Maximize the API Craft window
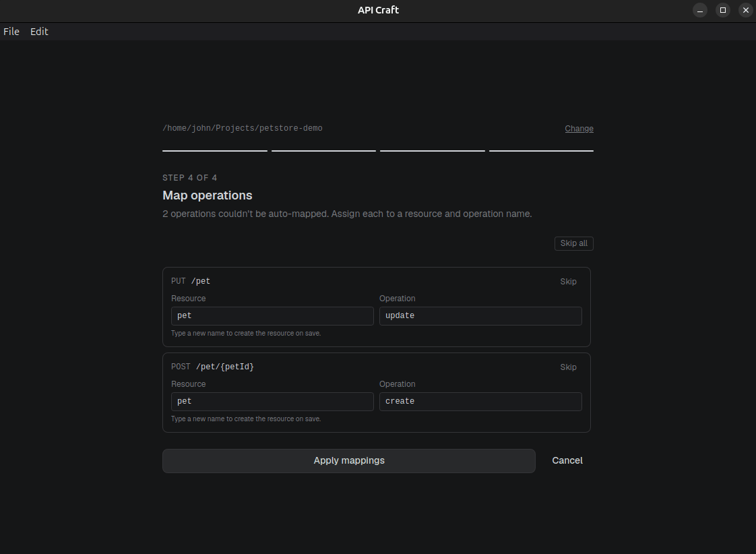756x554 pixels. click(723, 10)
